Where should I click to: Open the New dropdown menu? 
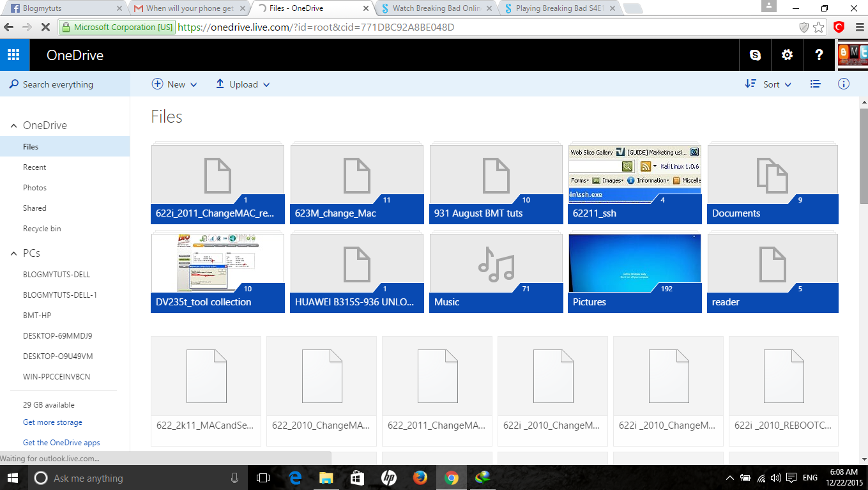pyautogui.click(x=174, y=84)
